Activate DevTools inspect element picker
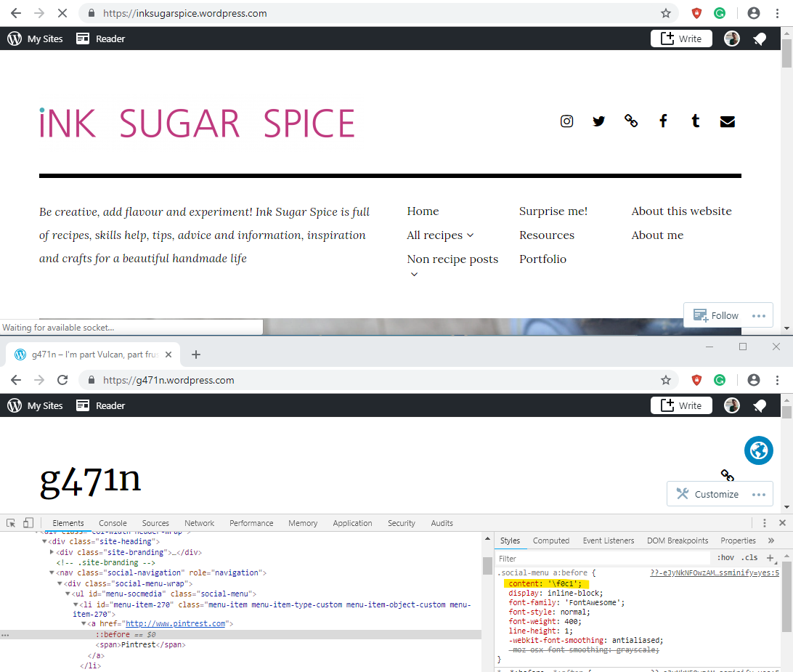Screen dimensions: 793x672 (x=11, y=523)
